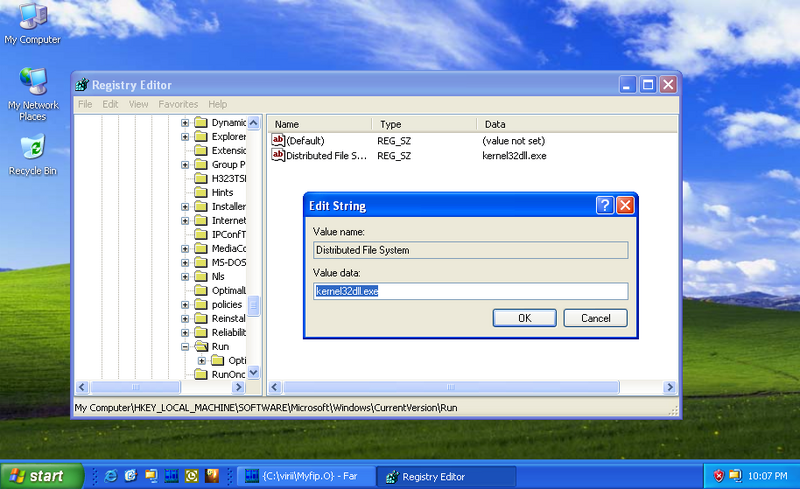
Task: Click the Registry Editor title bar icon
Action: coord(82,85)
